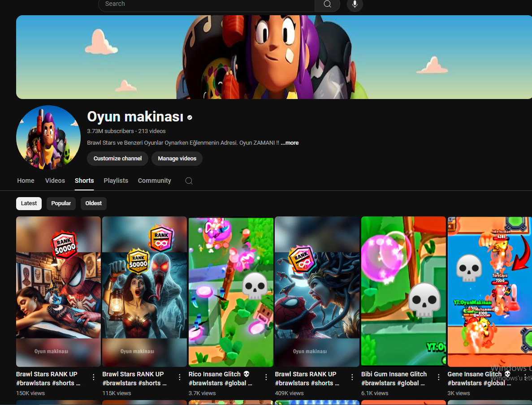
Task: Open the channel search magnifier icon
Action: [x=189, y=181]
